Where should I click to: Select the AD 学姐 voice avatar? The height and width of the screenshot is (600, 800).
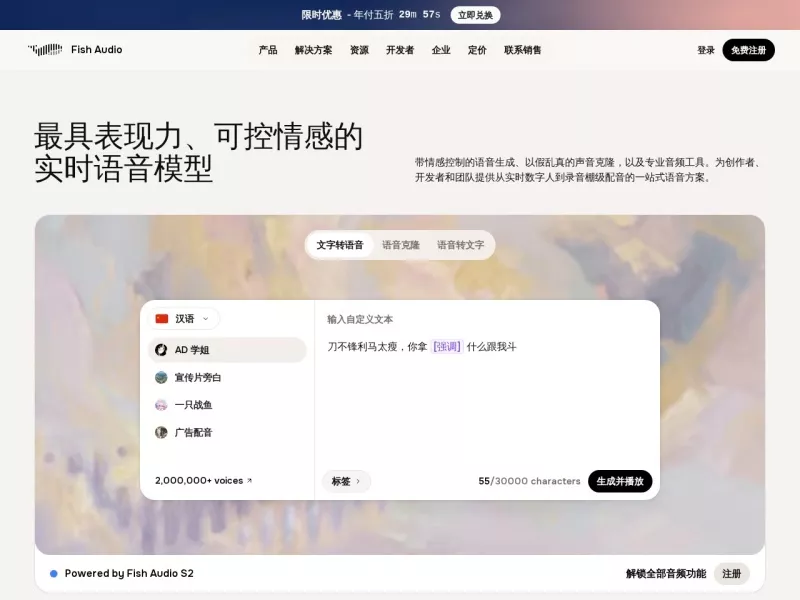click(161, 349)
